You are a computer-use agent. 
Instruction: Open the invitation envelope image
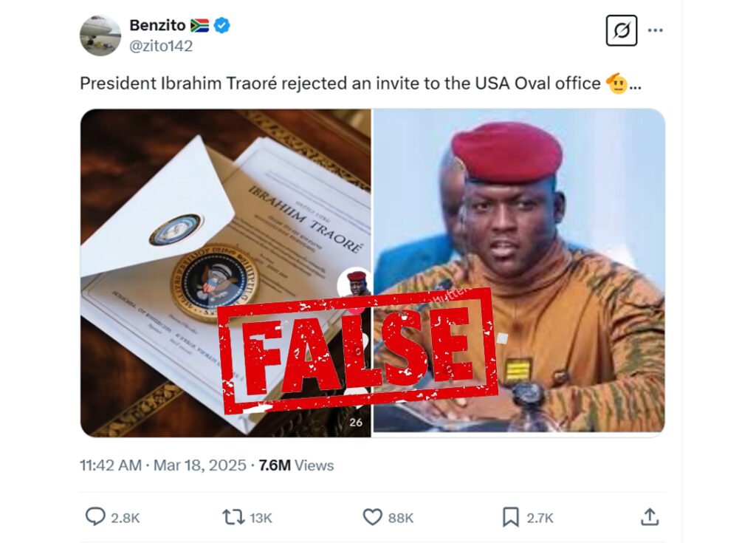(226, 273)
